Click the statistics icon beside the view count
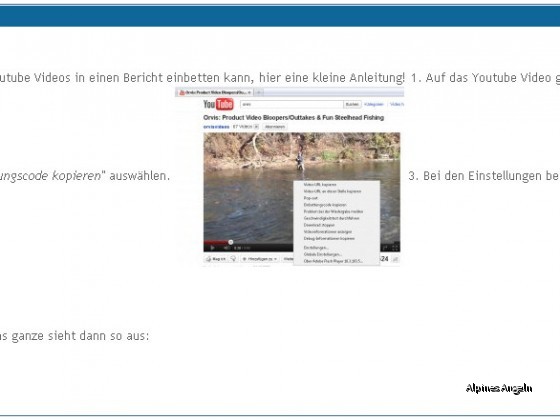560x420 pixels. (395, 259)
